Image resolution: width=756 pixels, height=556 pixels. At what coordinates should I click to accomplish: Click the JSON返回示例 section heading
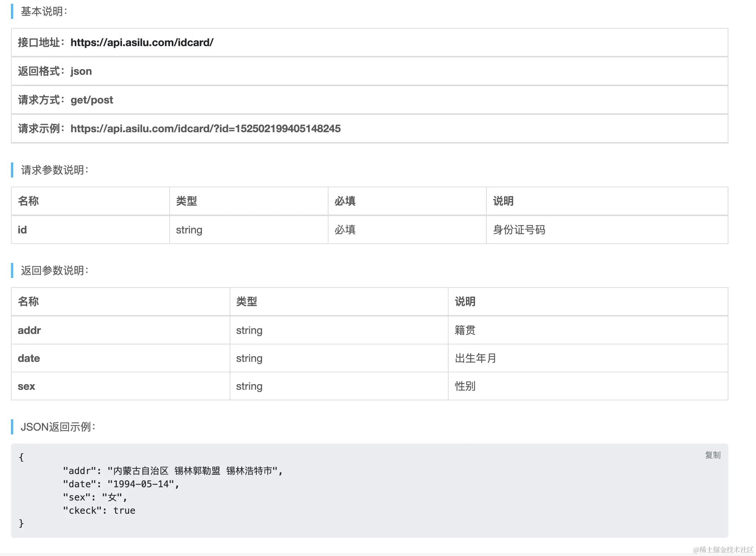click(58, 427)
